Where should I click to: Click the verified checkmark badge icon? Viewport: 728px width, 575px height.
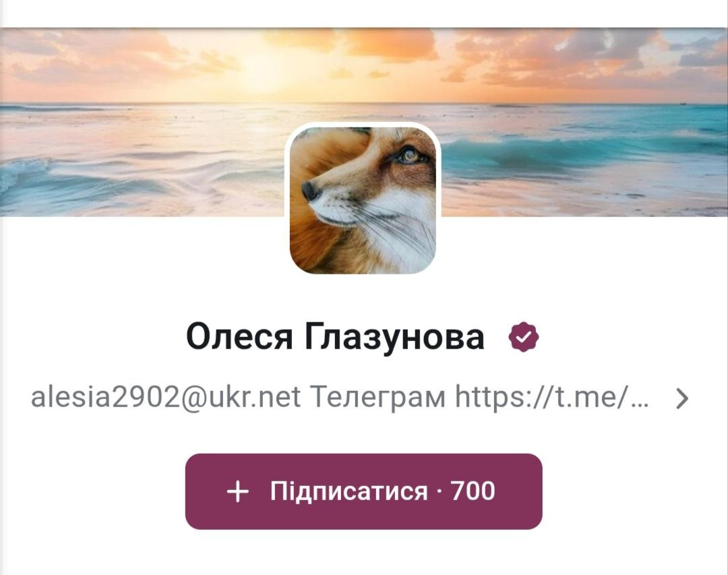[524, 337]
